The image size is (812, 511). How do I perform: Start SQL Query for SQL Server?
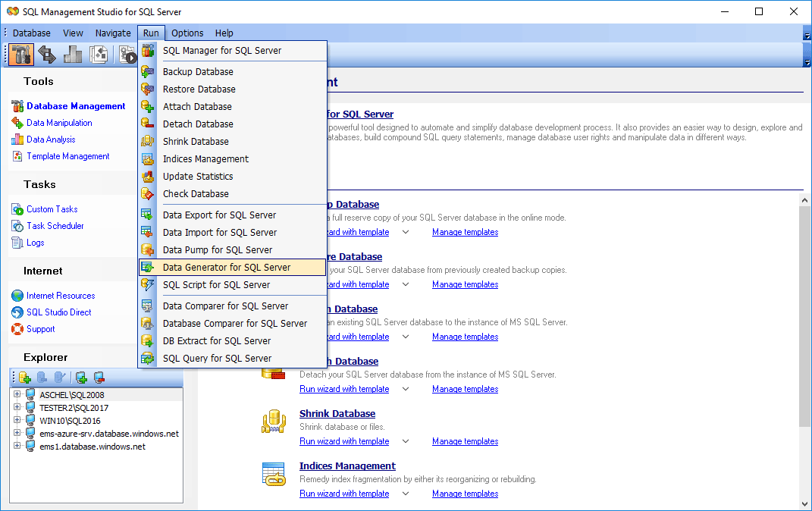coord(233,359)
